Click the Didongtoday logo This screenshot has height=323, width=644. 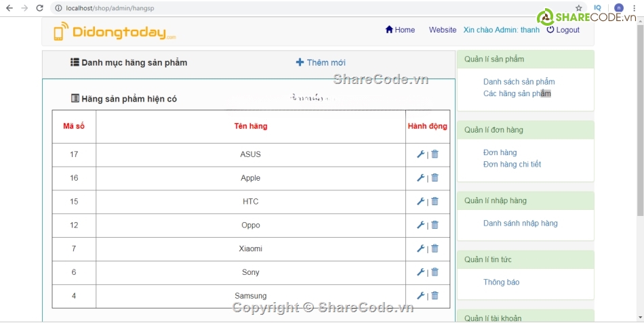coord(115,32)
